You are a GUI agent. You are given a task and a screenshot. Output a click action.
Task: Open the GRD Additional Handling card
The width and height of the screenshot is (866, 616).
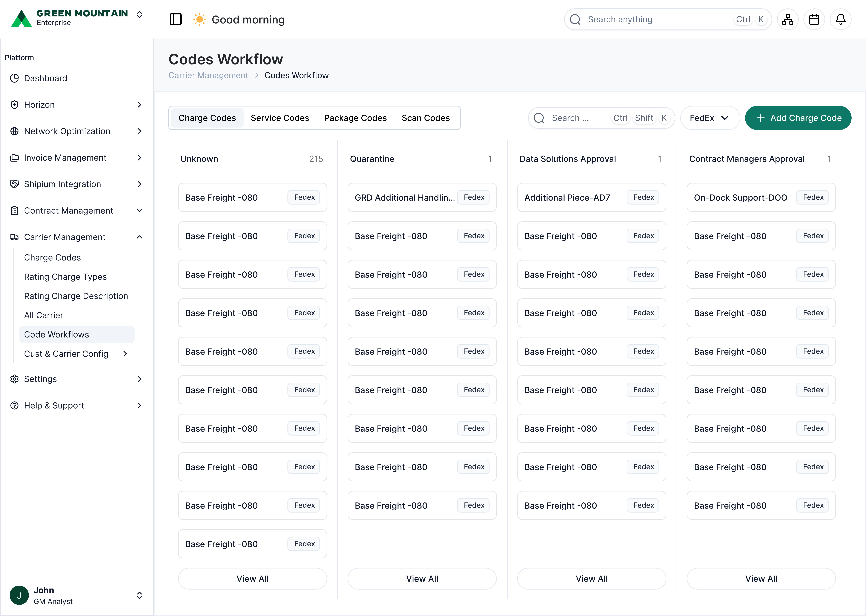pos(422,198)
